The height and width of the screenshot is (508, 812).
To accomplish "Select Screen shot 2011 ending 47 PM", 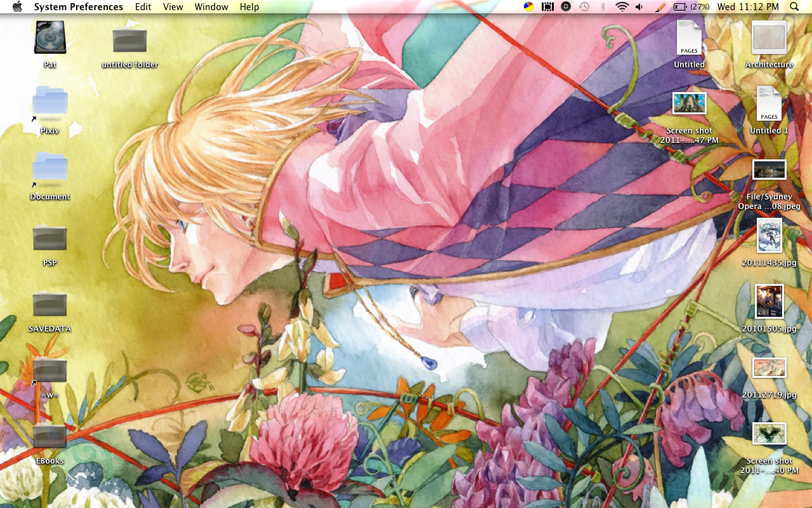I will 690,103.
